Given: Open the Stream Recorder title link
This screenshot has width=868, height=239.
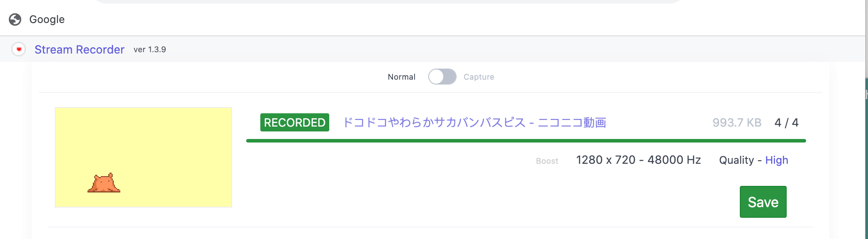Looking at the screenshot, I should coord(80,50).
